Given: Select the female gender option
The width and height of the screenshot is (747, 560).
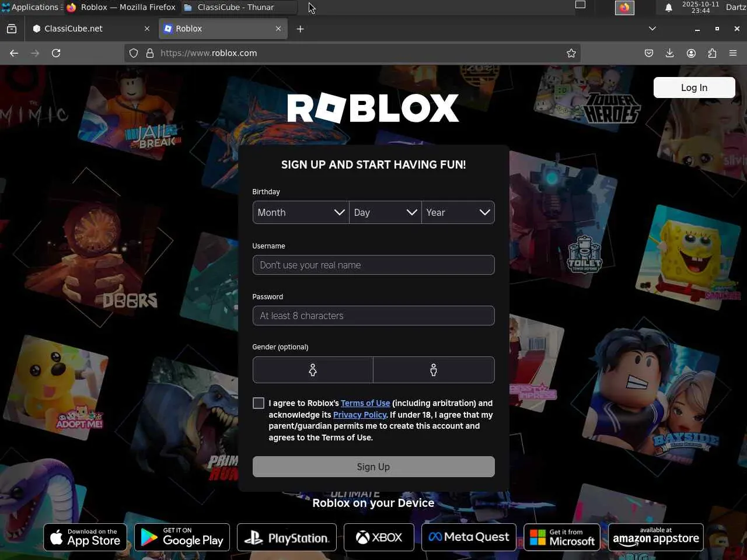Looking at the screenshot, I should (x=313, y=370).
